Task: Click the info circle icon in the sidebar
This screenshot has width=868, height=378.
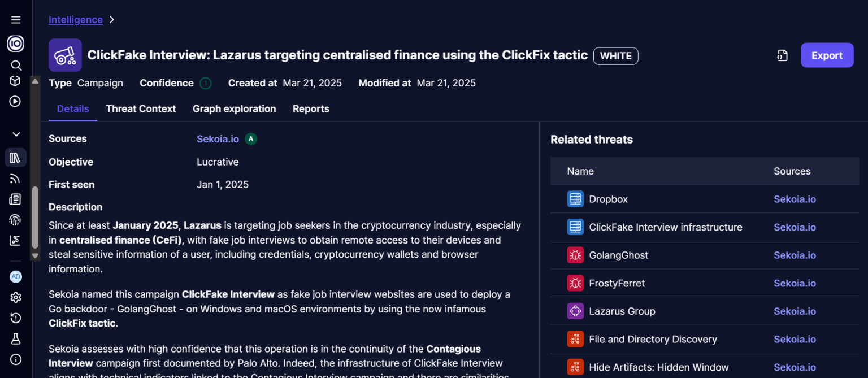Action: coord(16,359)
